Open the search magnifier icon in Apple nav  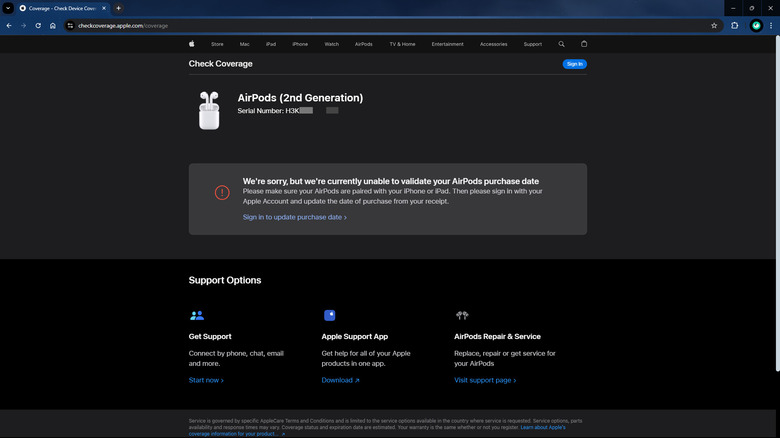[x=561, y=44]
